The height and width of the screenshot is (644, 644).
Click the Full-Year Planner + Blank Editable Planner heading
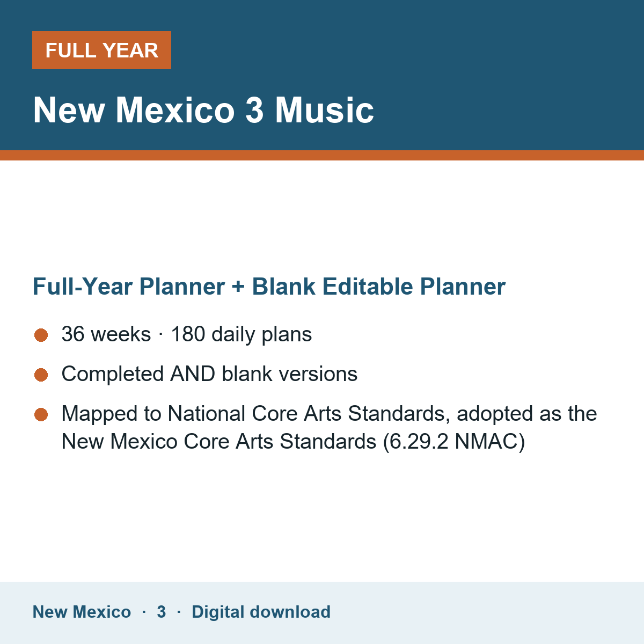point(269,287)
